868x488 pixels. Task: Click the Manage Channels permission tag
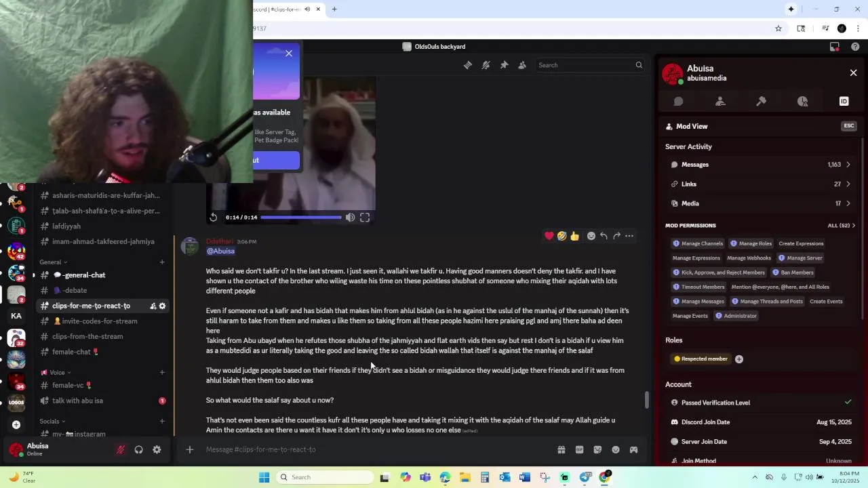click(698, 243)
